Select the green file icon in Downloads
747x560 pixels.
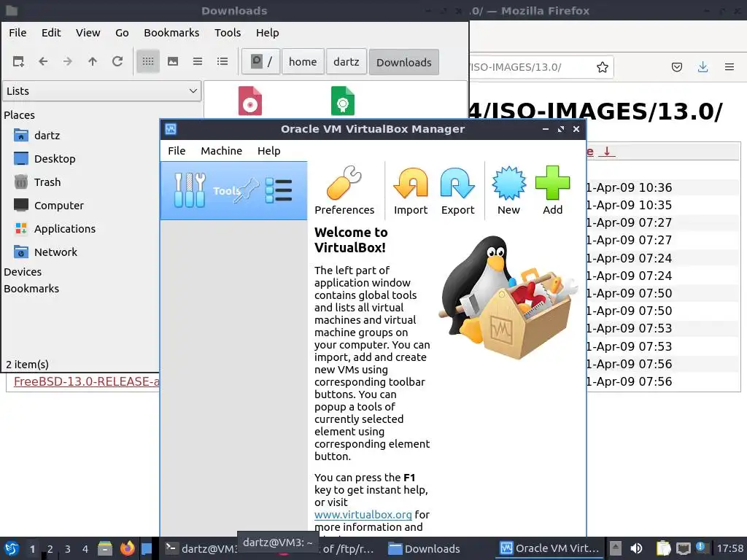(343, 101)
